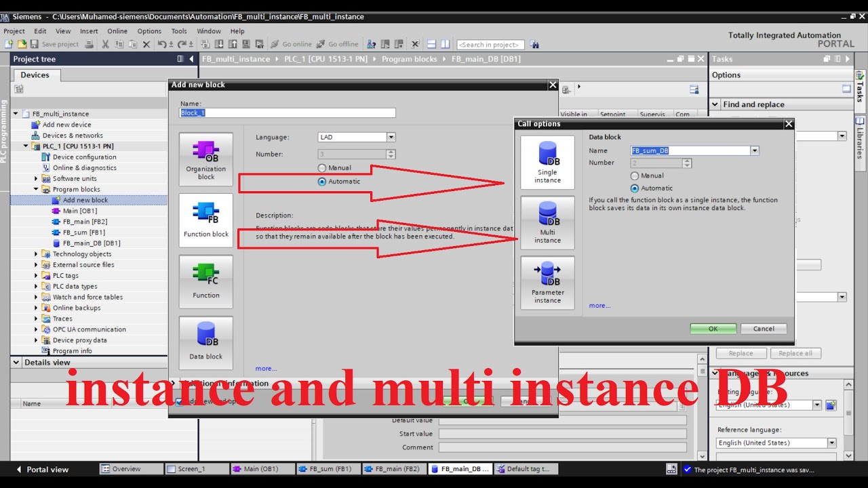Click the Comment field in properties area

[x=562, y=447]
